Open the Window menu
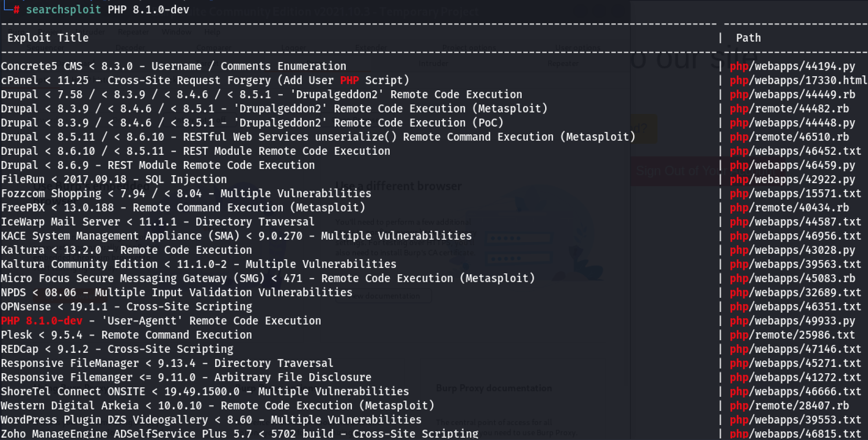868x440 pixels. click(176, 32)
